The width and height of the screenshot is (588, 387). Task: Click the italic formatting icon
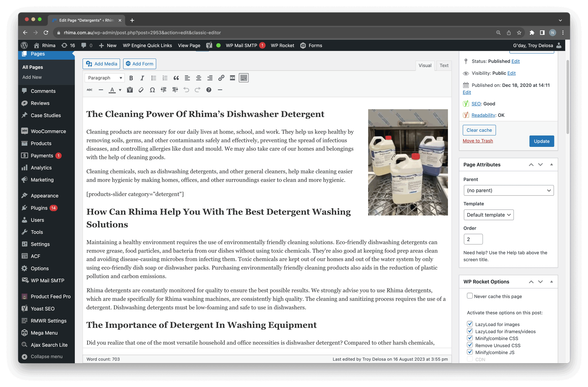tap(142, 78)
